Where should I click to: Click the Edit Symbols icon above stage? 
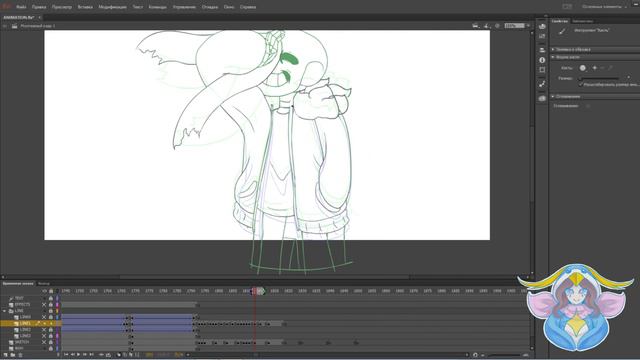click(487, 26)
